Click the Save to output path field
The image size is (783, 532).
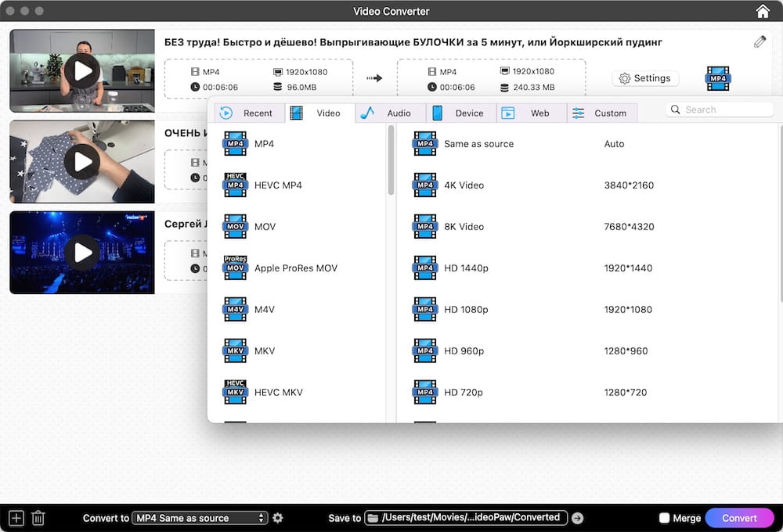click(x=467, y=517)
